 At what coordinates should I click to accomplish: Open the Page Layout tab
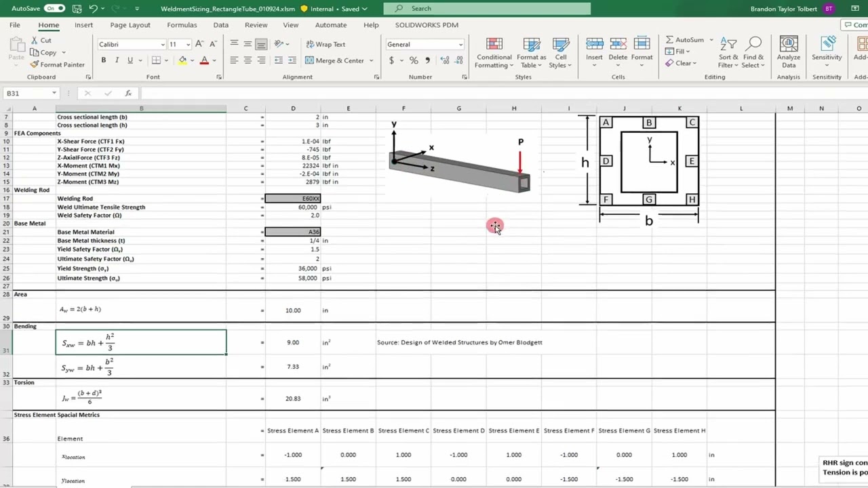click(x=130, y=25)
